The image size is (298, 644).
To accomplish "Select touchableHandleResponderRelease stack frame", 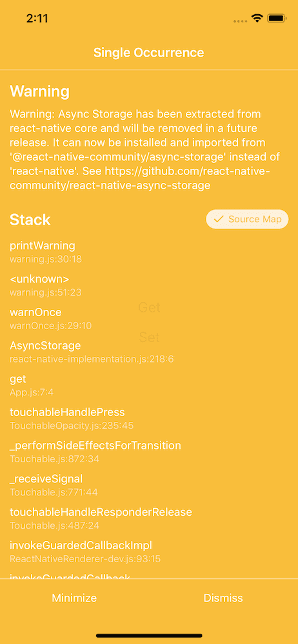I will (149, 518).
